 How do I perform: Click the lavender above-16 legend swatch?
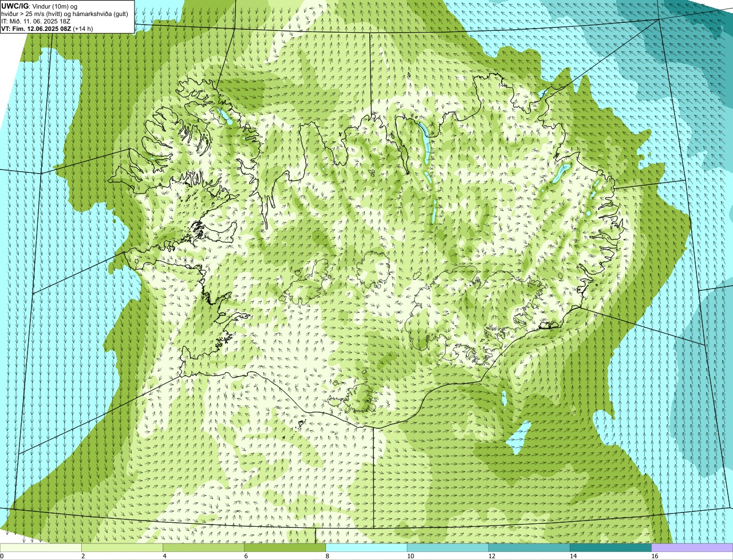(692, 547)
